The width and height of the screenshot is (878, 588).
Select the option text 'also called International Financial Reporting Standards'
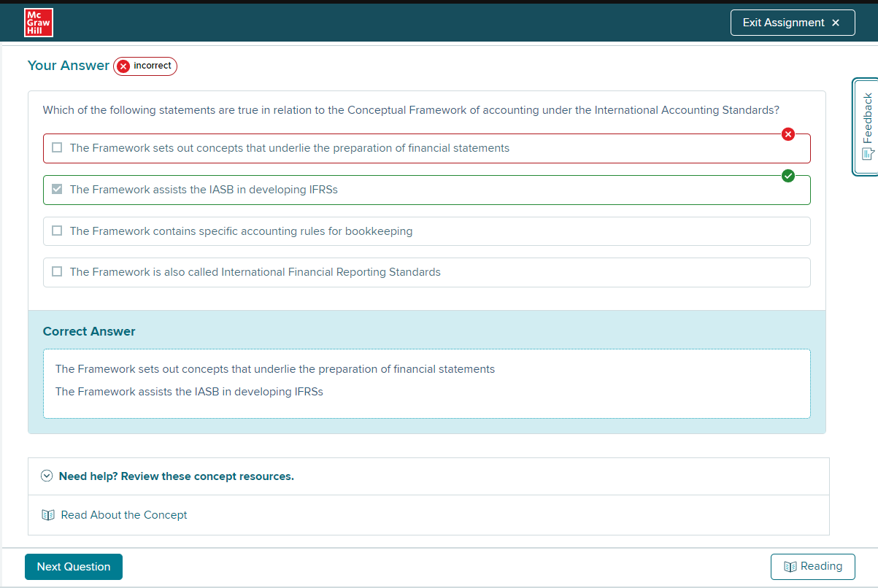(255, 272)
